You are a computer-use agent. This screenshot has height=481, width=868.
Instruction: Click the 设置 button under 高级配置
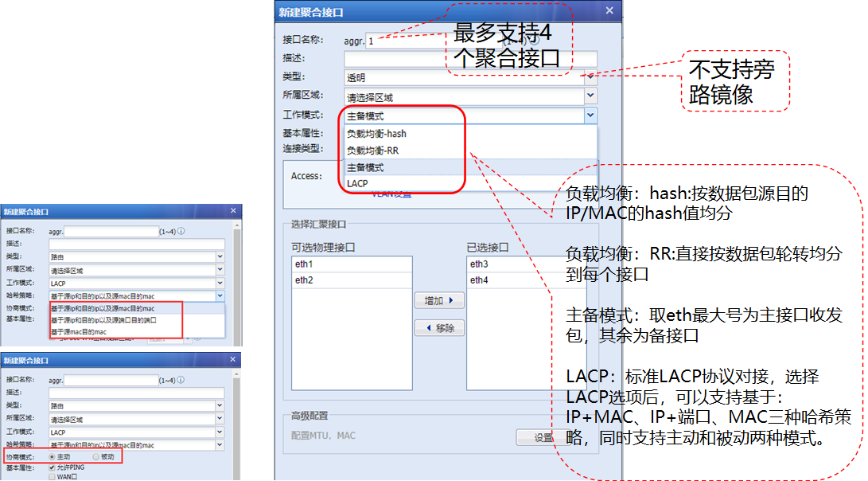pos(543,437)
